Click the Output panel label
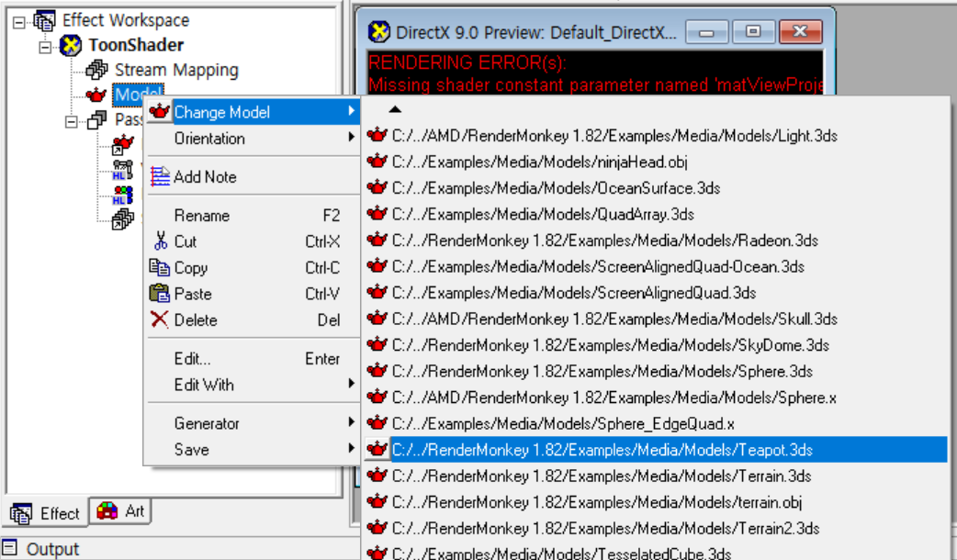 point(53,549)
